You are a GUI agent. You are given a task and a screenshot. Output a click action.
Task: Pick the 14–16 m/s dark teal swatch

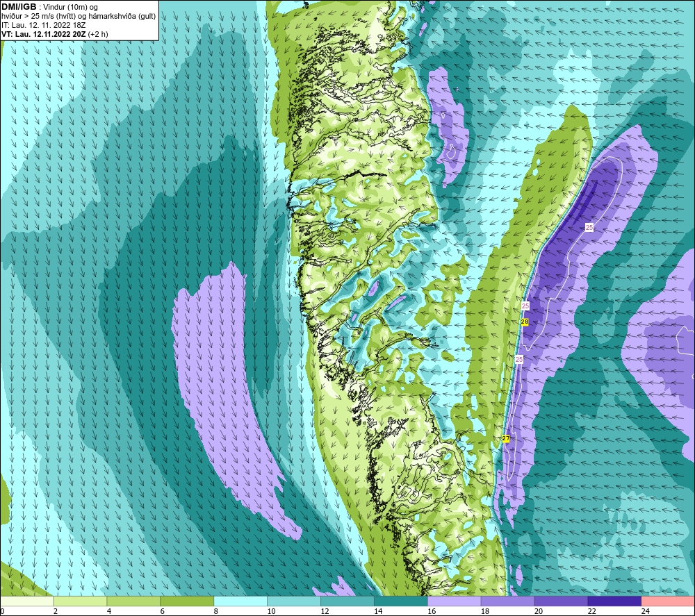[401, 601]
